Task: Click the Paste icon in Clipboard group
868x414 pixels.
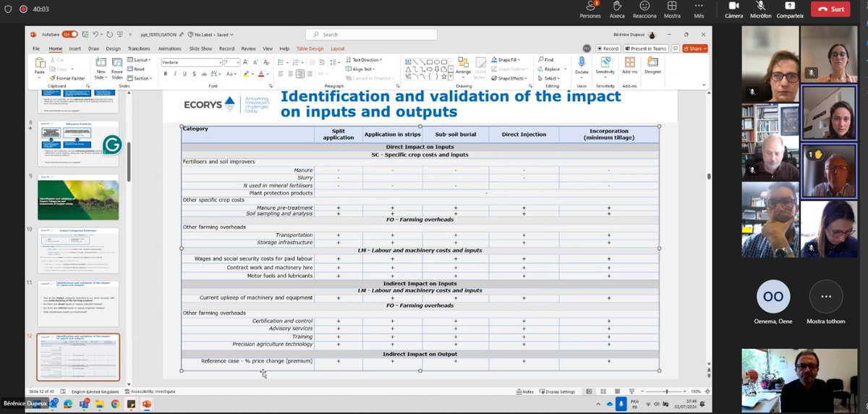Action: point(39,64)
